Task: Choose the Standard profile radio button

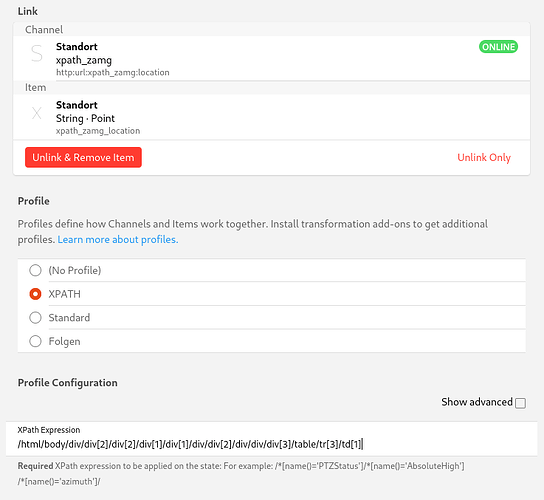Action: pyautogui.click(x=35, y=317)
